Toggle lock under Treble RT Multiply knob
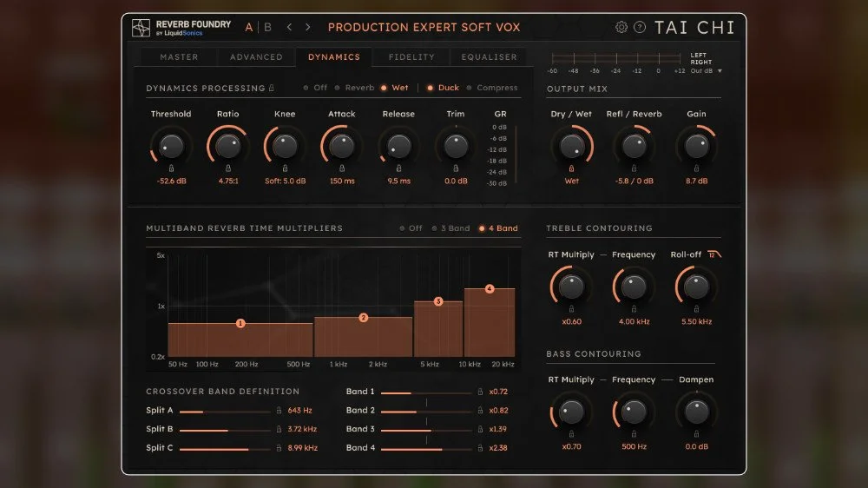 tap(571, 309)
